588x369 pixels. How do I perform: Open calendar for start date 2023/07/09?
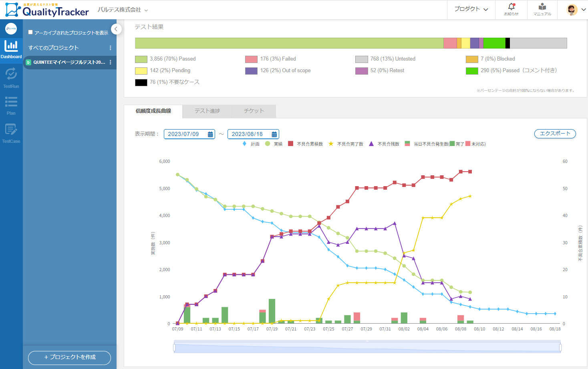tap(210, 134)
